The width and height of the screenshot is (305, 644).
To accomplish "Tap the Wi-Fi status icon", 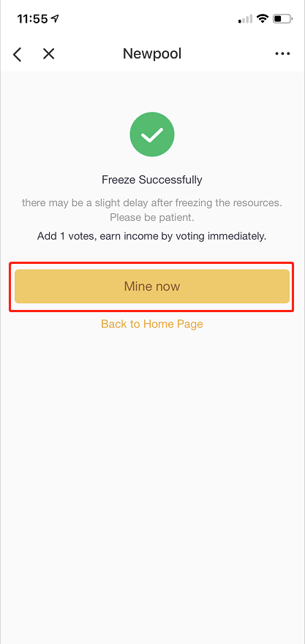I will [x=263, y=18].
